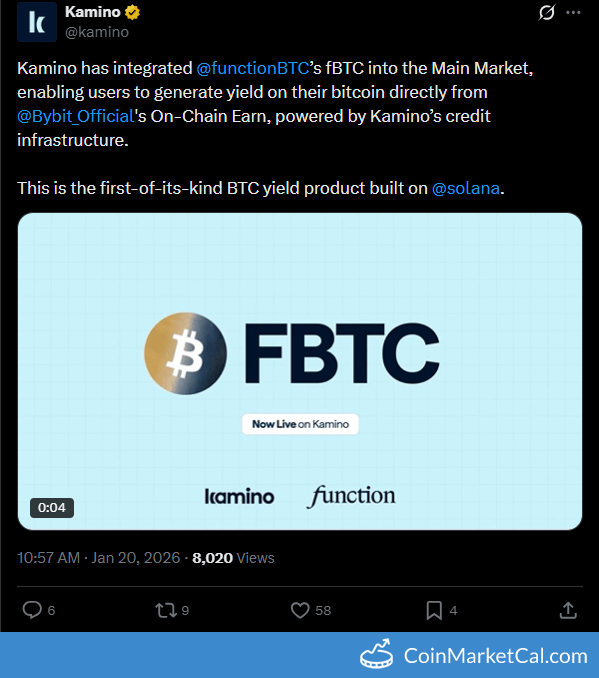This screenshot has width=599, height=678.
Task: Open the Grok icon next to the more menu
Action: (547, 12)
